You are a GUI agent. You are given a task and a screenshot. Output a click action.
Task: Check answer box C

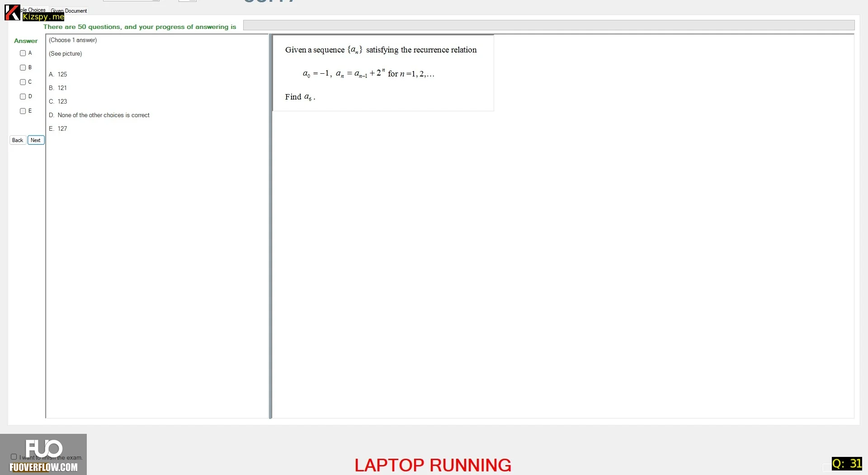[x=23, y=82]
